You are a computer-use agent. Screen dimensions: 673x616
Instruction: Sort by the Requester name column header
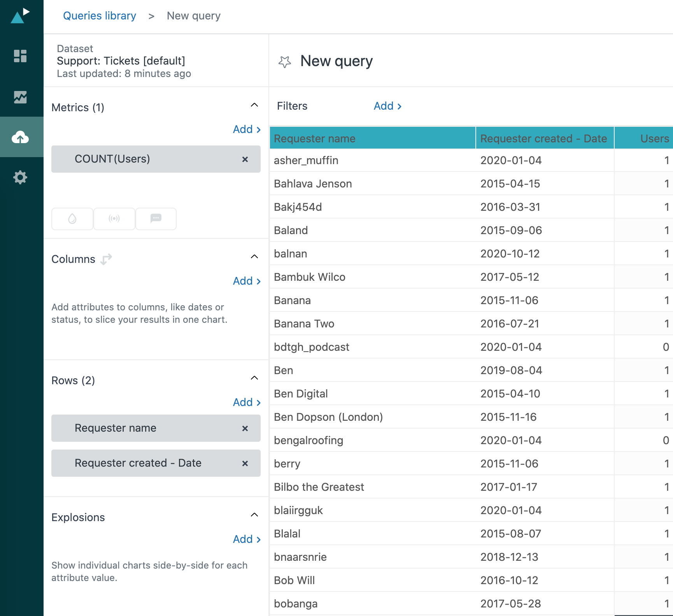pos(314,138)
